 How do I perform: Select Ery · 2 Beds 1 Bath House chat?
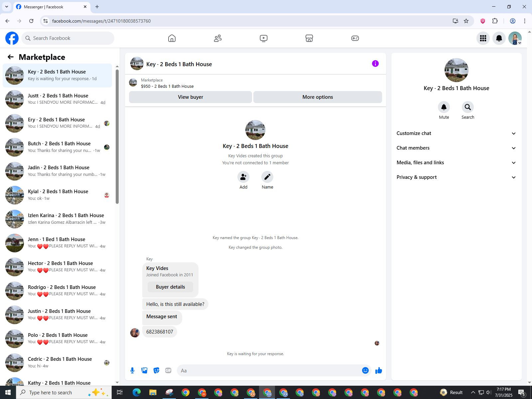pos(57,123)
